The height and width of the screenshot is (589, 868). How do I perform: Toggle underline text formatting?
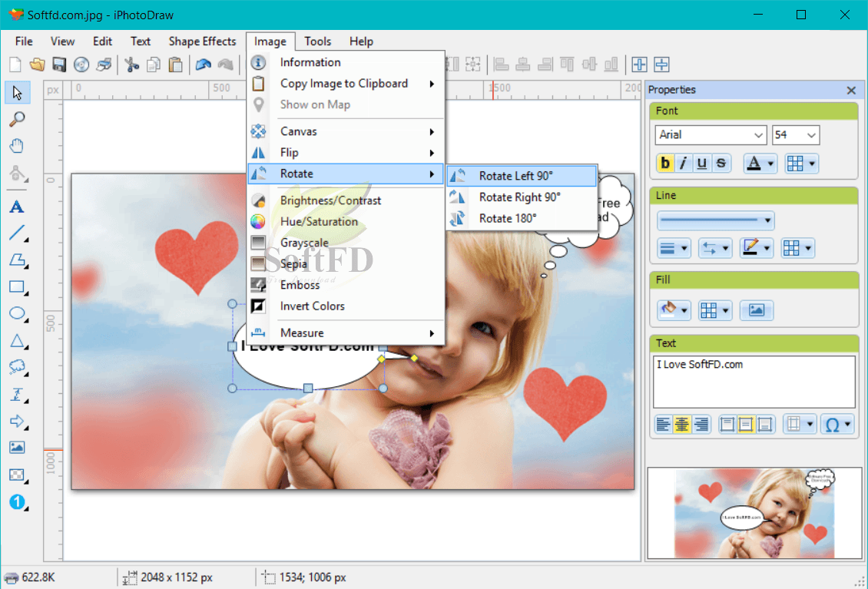click(702, 164)
